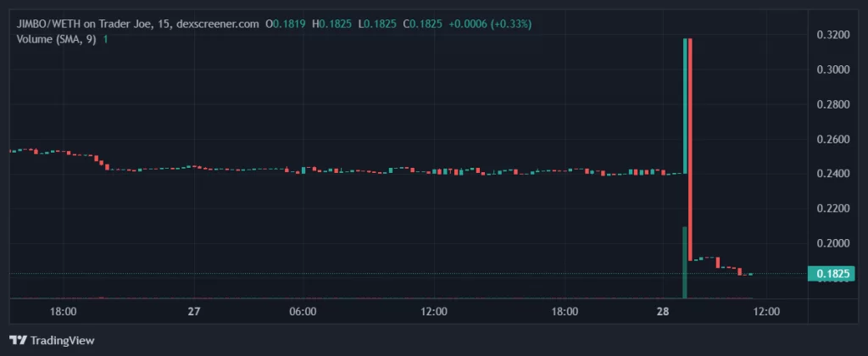Click the 0.2000 price axis label
Screen dimensions: 868x356
835,243
